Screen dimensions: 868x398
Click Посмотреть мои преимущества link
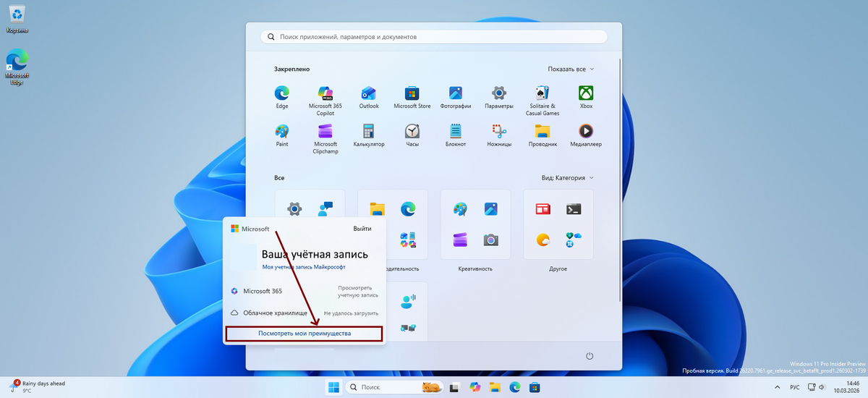click(305, 334)
